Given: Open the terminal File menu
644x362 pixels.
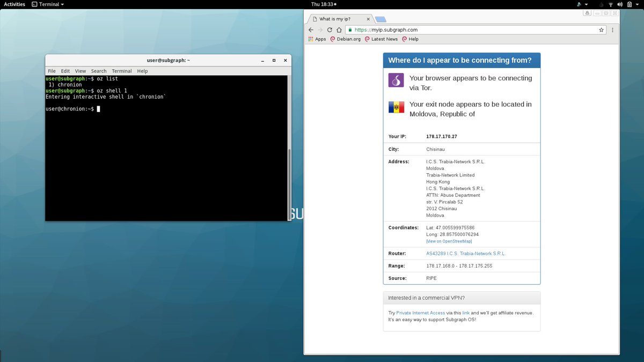Looking at the screenshot, I should (x=52, y=71).
